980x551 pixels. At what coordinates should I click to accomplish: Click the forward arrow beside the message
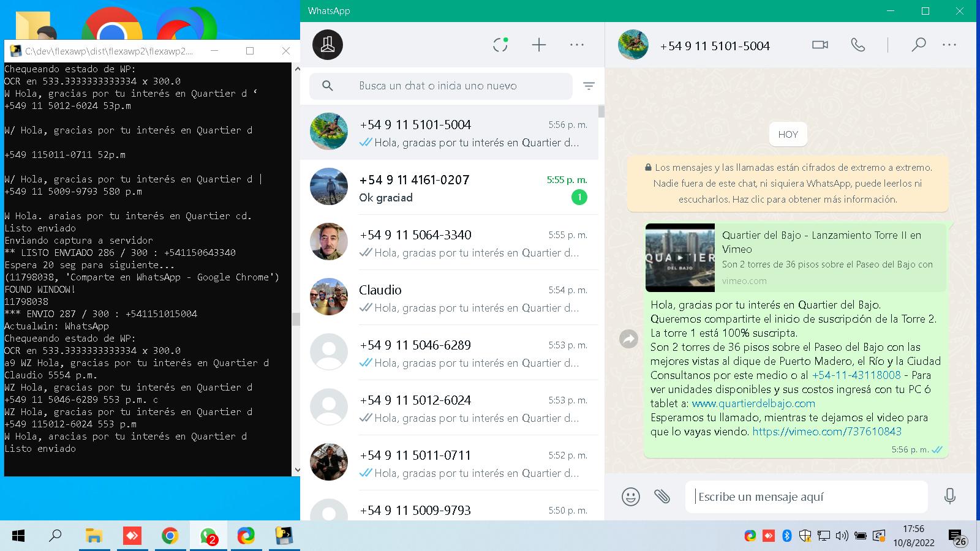[x=628, y=339]
